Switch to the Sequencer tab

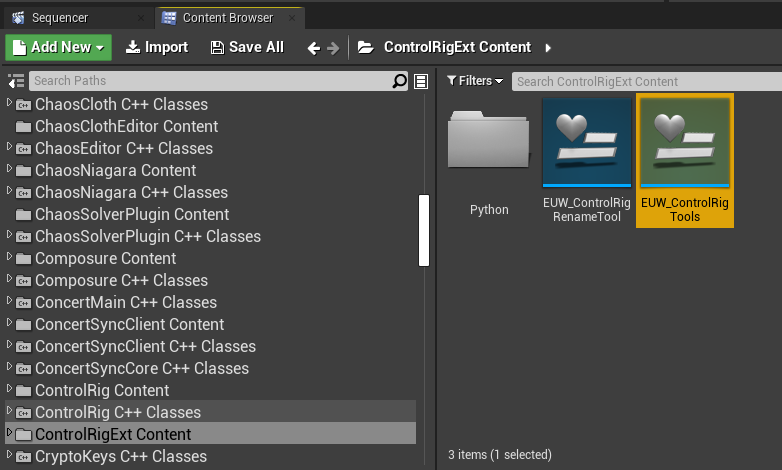(60, 18)
